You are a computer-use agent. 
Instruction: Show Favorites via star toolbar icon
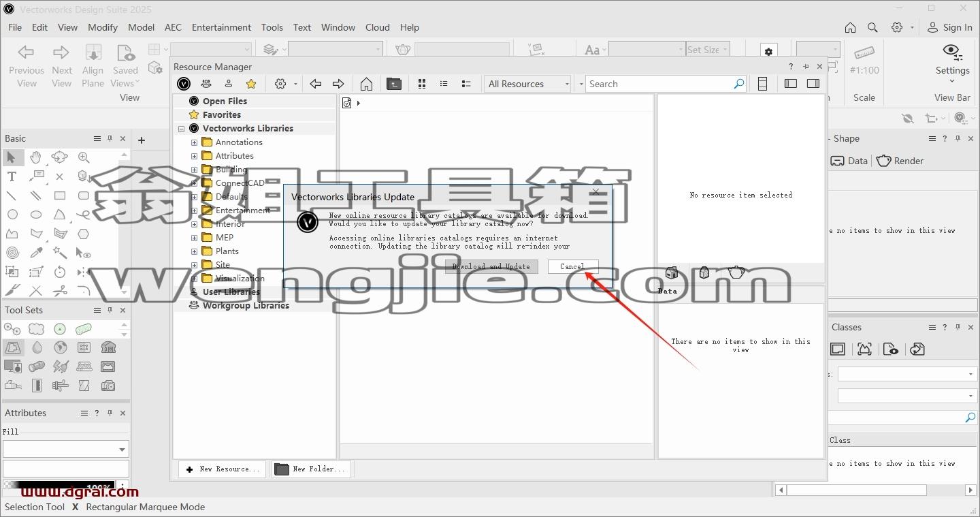coord(251,84)
